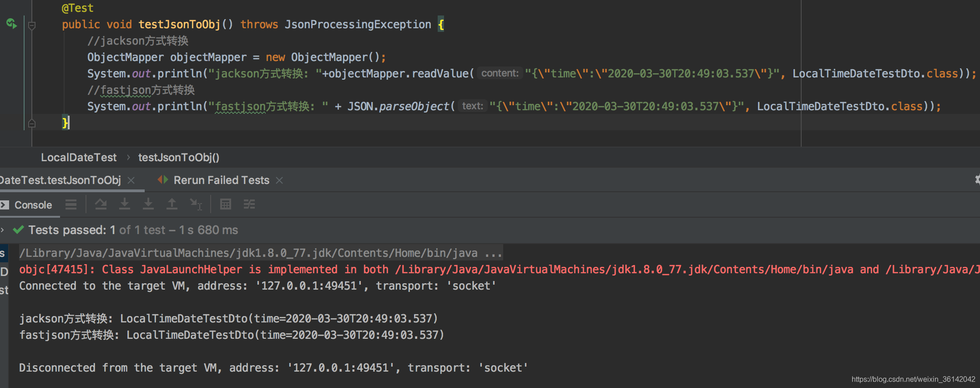Click the Step Out up-arrow icon

tap(172, 204)
